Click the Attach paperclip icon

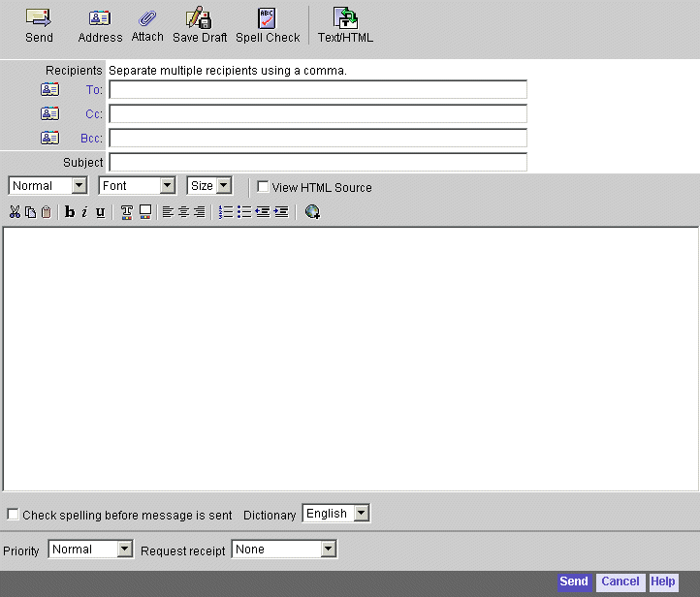pos(147,18)
